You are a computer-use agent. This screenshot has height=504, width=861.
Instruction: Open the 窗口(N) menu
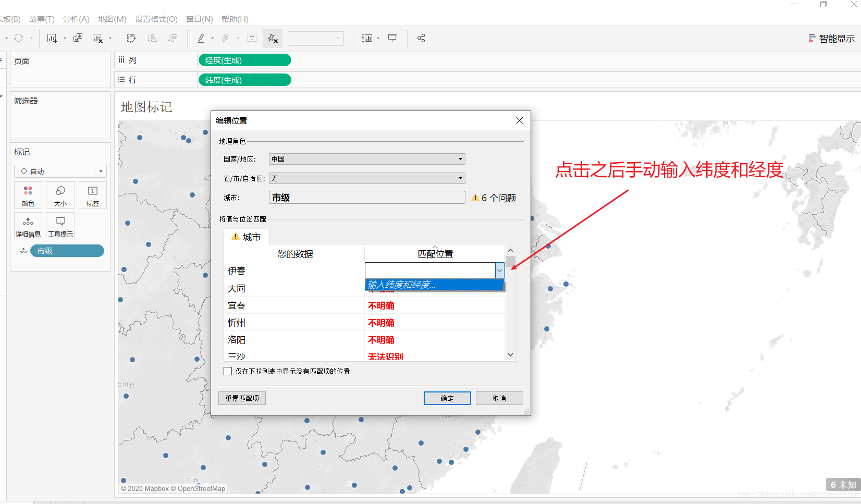tap(200, 19)
